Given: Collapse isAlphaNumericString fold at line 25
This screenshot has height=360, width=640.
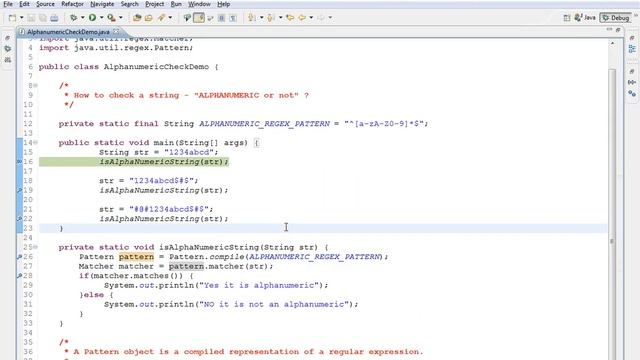Looking at the screenshot, I should click(x=36, y=247).
